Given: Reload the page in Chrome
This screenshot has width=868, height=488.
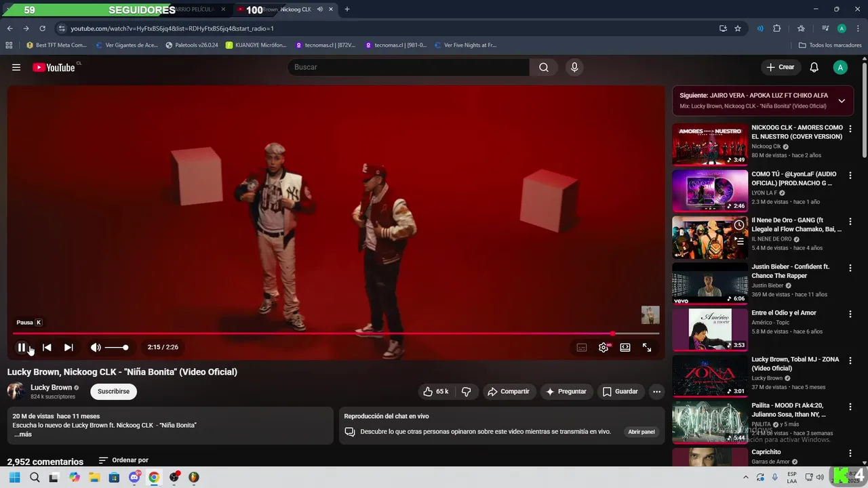Looking at the screenshot, I should pyautogui.click(x=42, y=28).
